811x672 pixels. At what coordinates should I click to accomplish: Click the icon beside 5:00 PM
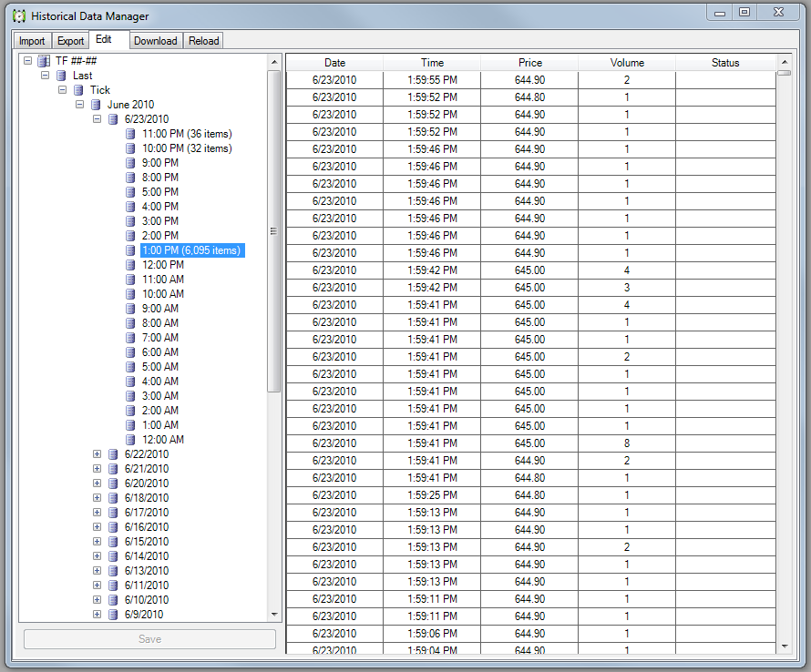coord(131,192)
